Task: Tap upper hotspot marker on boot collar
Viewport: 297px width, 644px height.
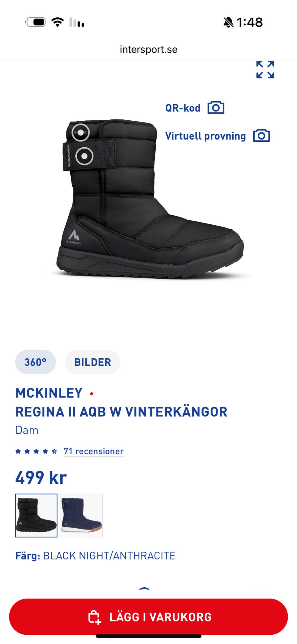Action: (x=81, y=132)
